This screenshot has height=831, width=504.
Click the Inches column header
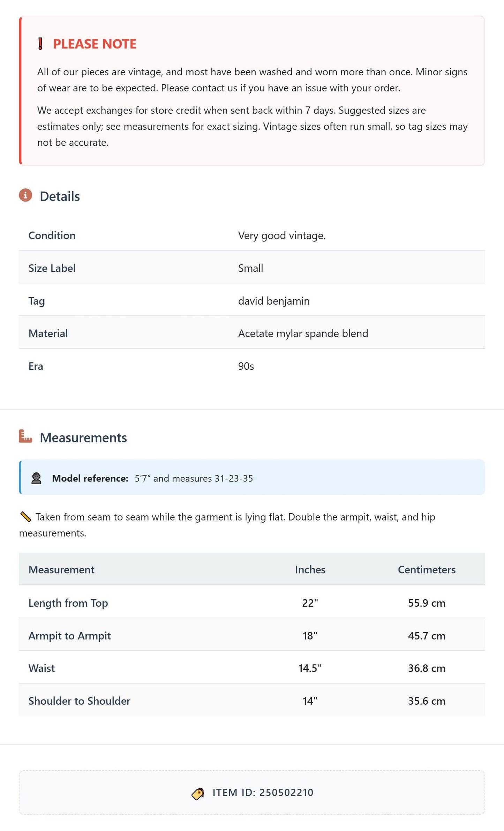310,569
